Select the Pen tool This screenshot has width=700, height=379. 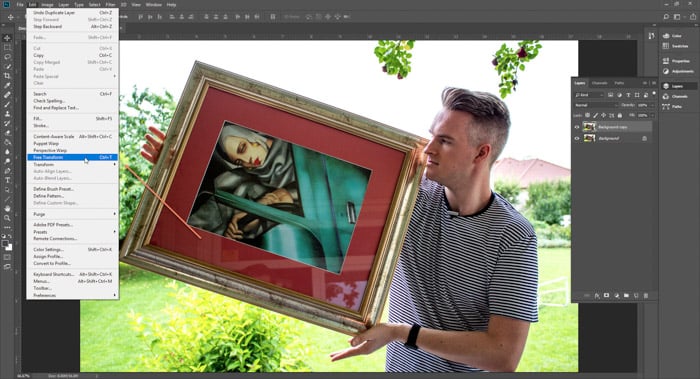7,171
